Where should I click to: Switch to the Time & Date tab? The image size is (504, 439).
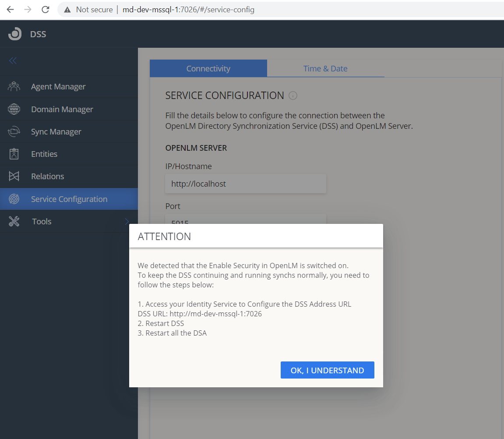tap(325, 69)
